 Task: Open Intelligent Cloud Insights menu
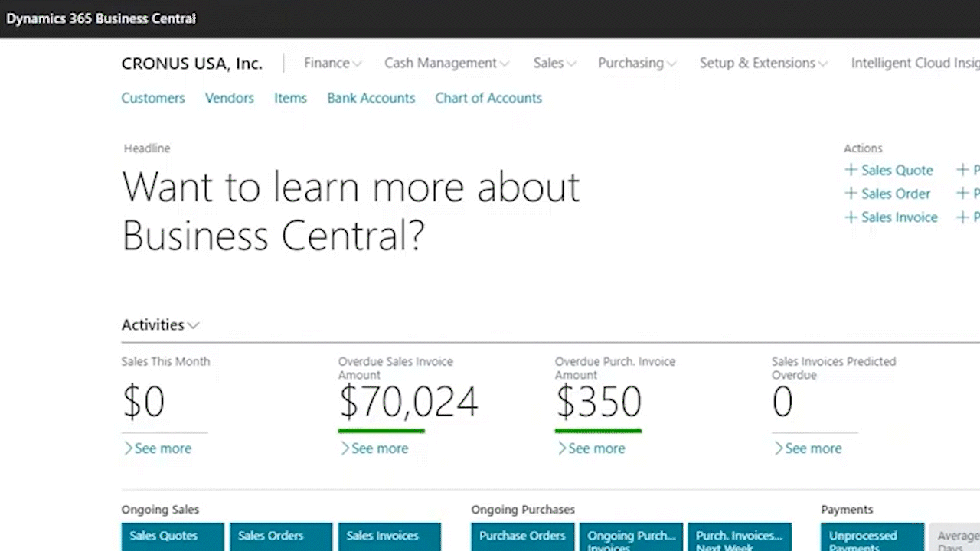(915, 63)
